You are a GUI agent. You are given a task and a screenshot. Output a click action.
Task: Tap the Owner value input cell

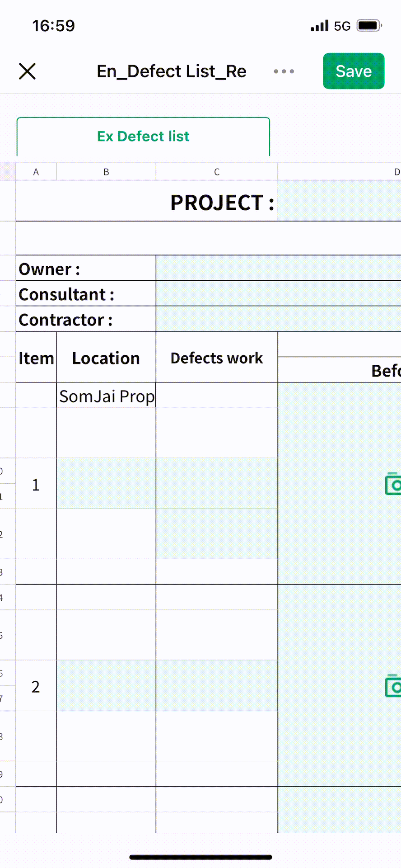point(278,268)
